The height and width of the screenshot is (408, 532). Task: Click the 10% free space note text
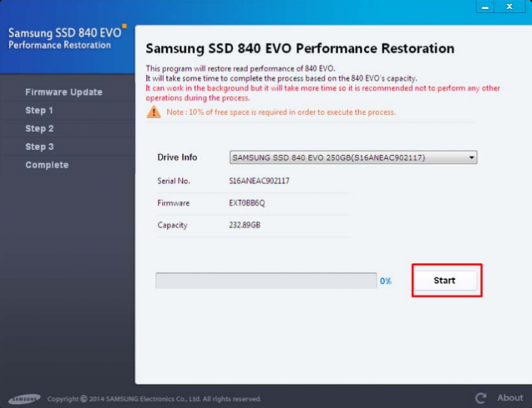[281, 112]
